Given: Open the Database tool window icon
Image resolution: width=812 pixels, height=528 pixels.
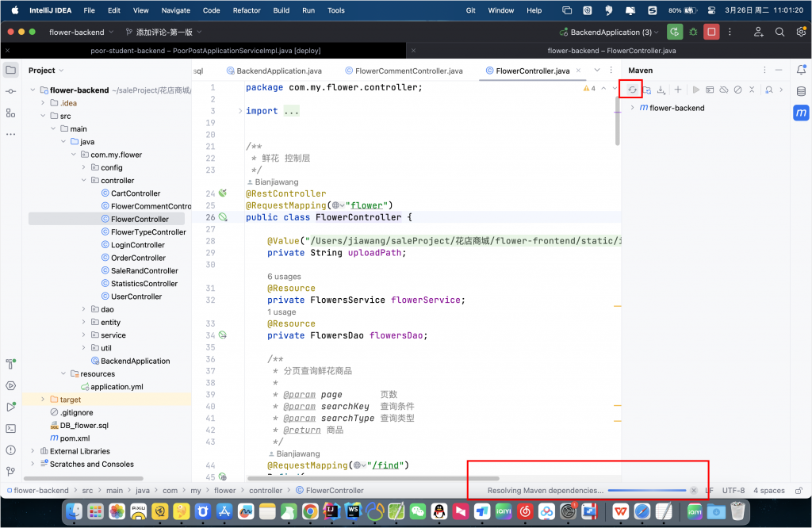Looking at the screenshot, I should tap(800, 90).
